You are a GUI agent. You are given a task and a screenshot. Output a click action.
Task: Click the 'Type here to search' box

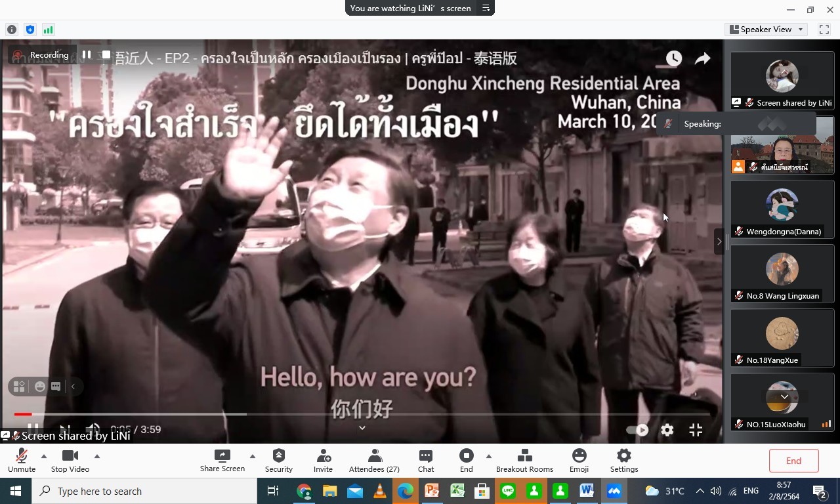coord(144,491)
